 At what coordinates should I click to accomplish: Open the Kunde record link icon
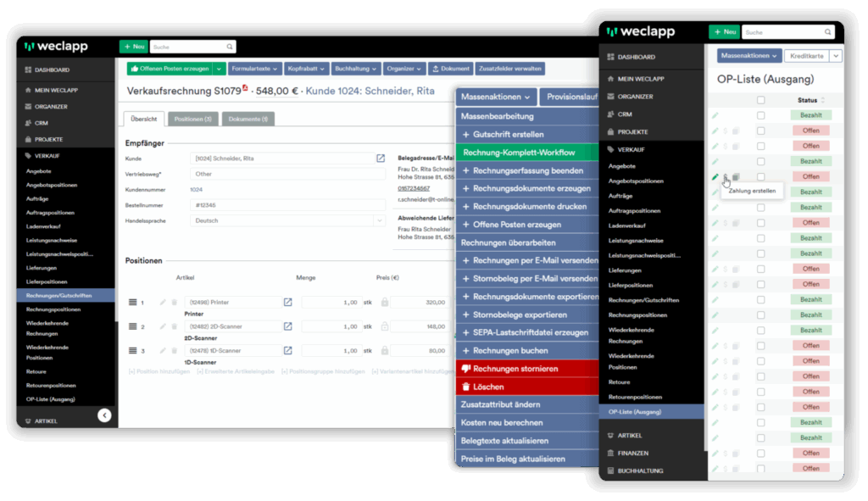point(381,159)
